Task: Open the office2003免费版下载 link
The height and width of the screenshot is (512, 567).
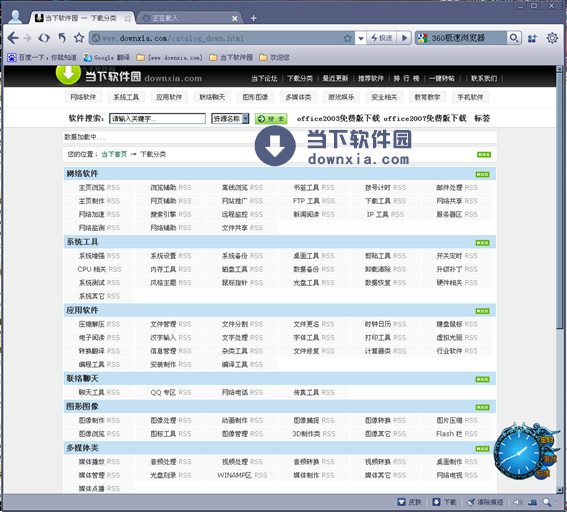Action: [338, 118]
